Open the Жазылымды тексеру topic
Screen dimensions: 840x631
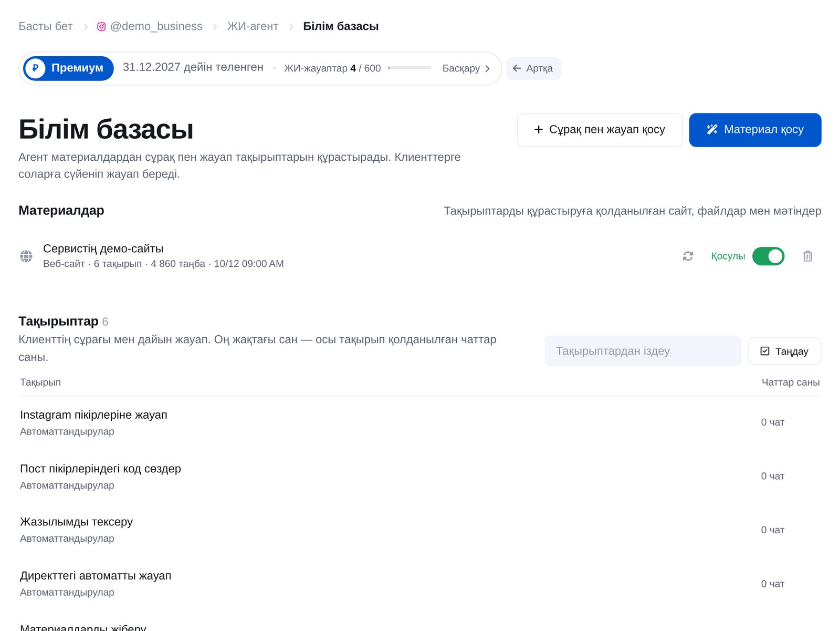click(76, 522)
